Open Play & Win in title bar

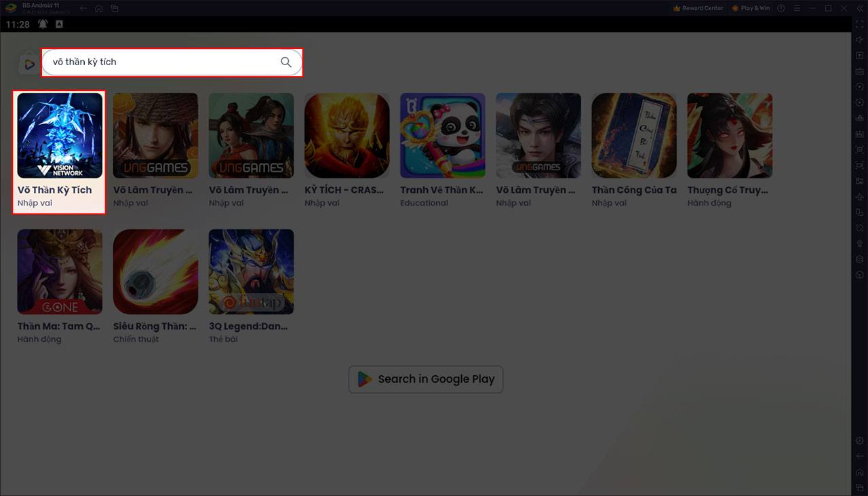pyautogui.click(x=751, y=8)
